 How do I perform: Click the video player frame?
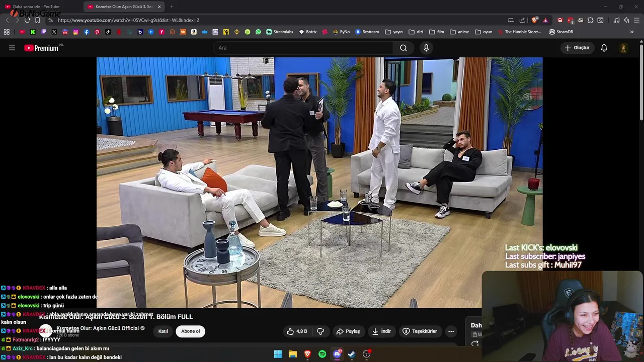coord(319,182)
